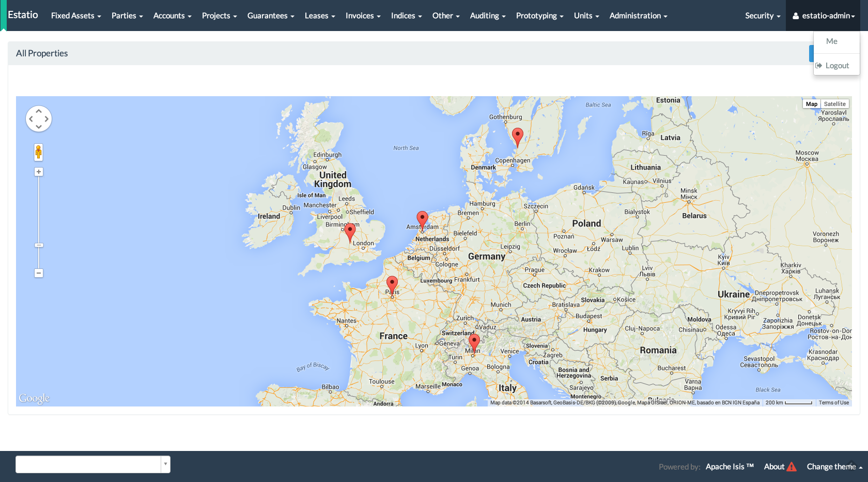This screenshot has width=868, height=482.
Task: Click the Street View pegman icon
Action: [38, 153]
